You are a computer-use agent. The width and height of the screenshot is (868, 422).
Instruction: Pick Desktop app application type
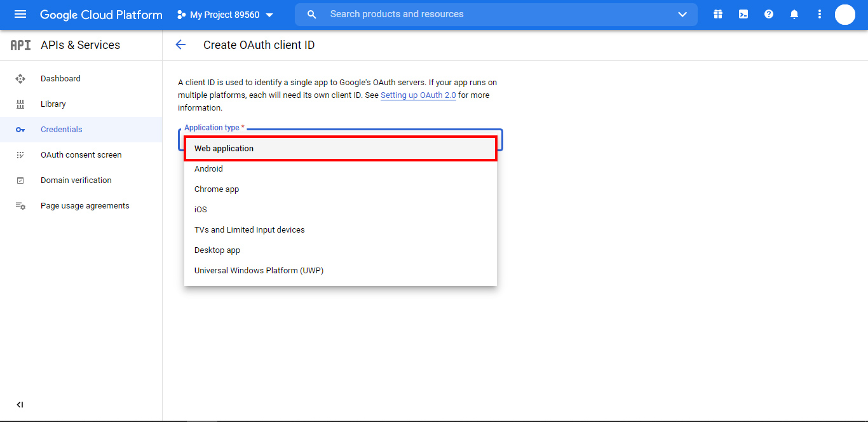(217, 250)
